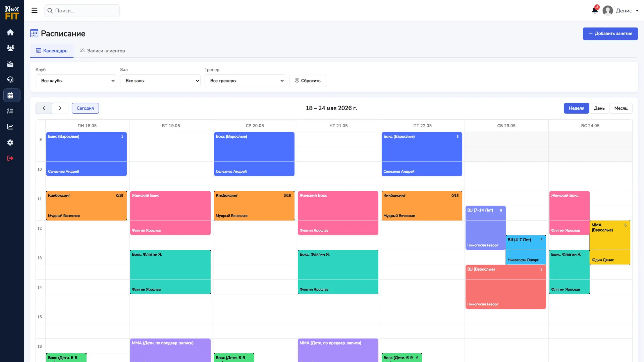
Task: Select the День view
Action: tap(599, 108)
